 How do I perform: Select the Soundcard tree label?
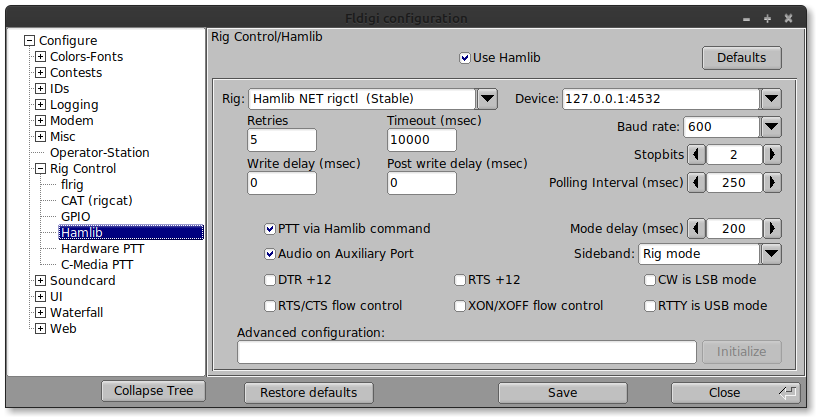[x=83, y=281]
